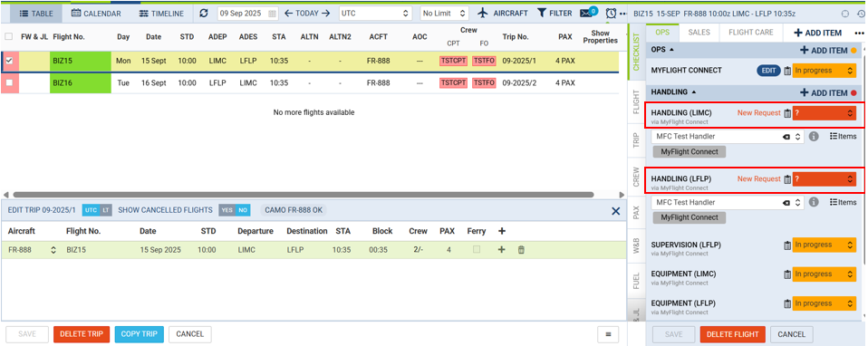Toggle the Ferry checkbox for BIZ15
This screenshot has width=868, height=346.
[477, 250]
